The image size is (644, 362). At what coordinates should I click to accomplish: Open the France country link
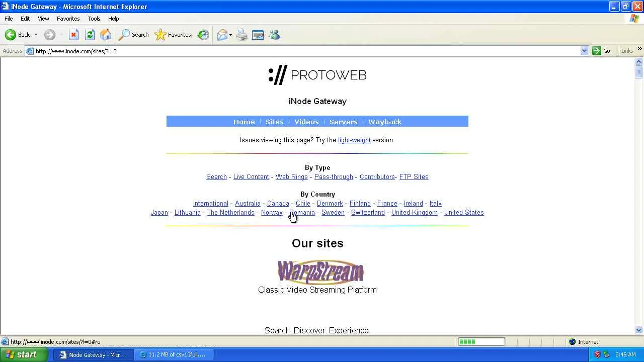tap(387, 204)
